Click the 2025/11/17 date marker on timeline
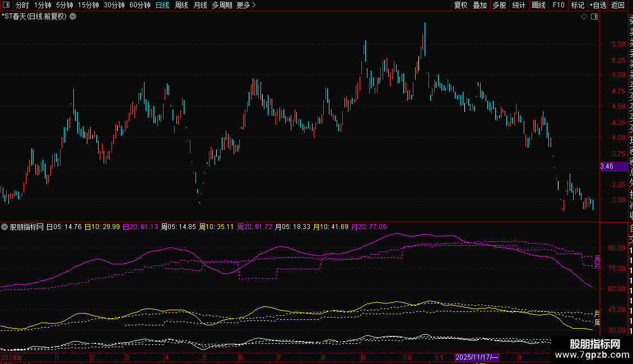 click(x=477, y=357)
